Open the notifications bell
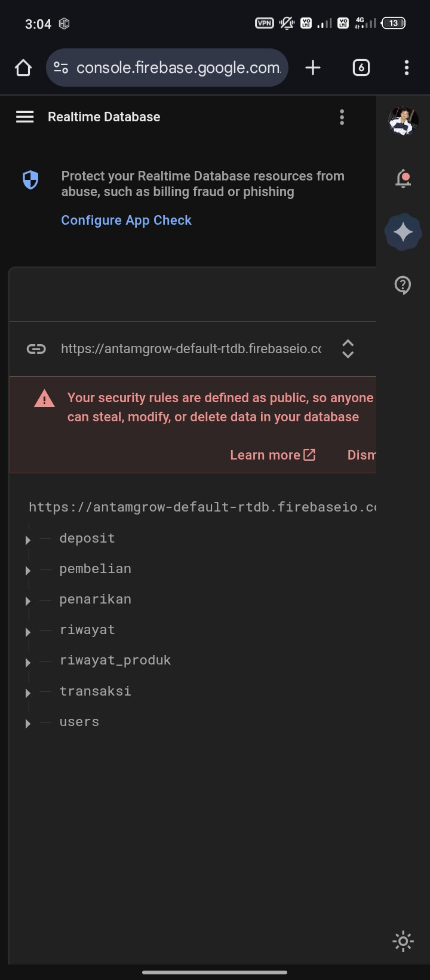Viewport: 430px width, 980px height. 404,179
